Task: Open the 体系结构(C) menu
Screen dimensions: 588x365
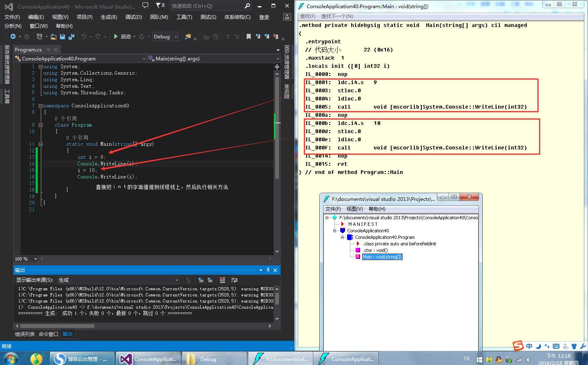Action: pyautogui.click(x=237, y=17)
